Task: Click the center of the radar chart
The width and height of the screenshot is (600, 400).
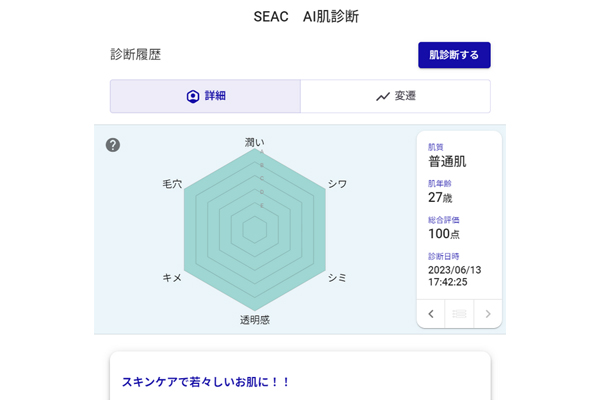Action: 255,230
